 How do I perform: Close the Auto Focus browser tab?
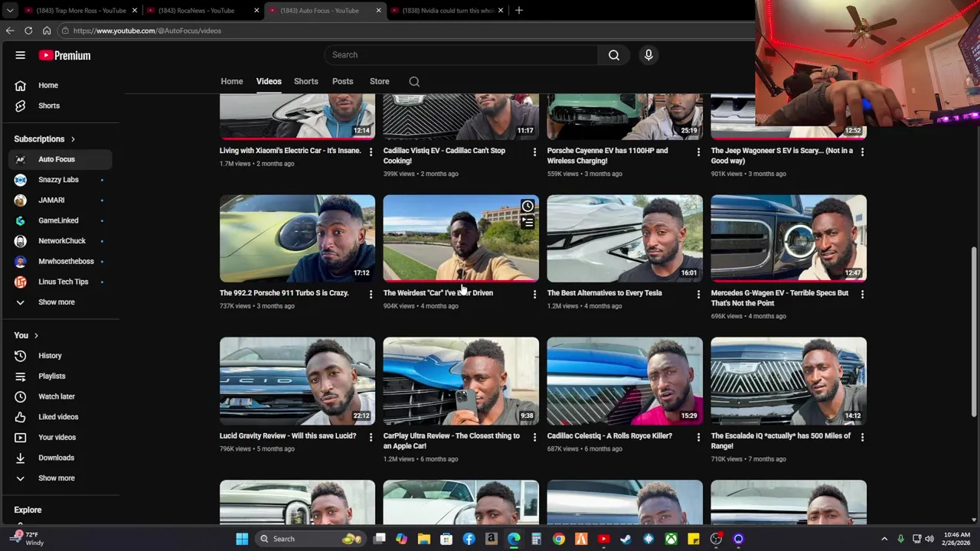378,10
